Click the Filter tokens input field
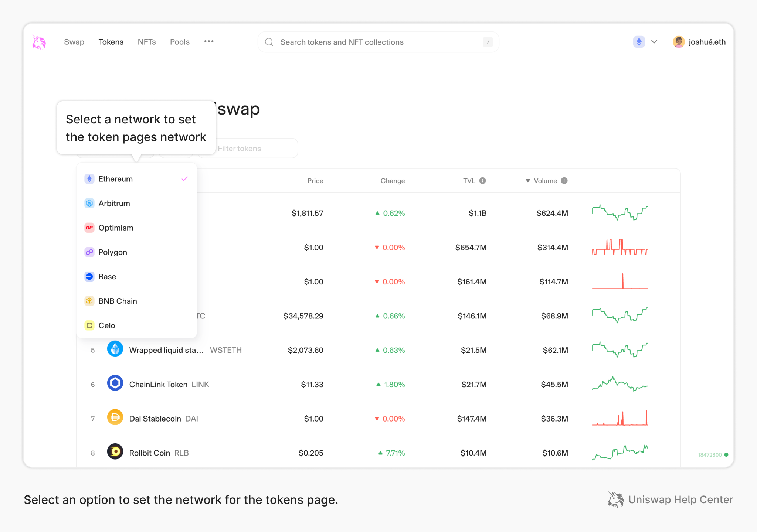This screenshot has width=757, height=532. coord(248,149)
